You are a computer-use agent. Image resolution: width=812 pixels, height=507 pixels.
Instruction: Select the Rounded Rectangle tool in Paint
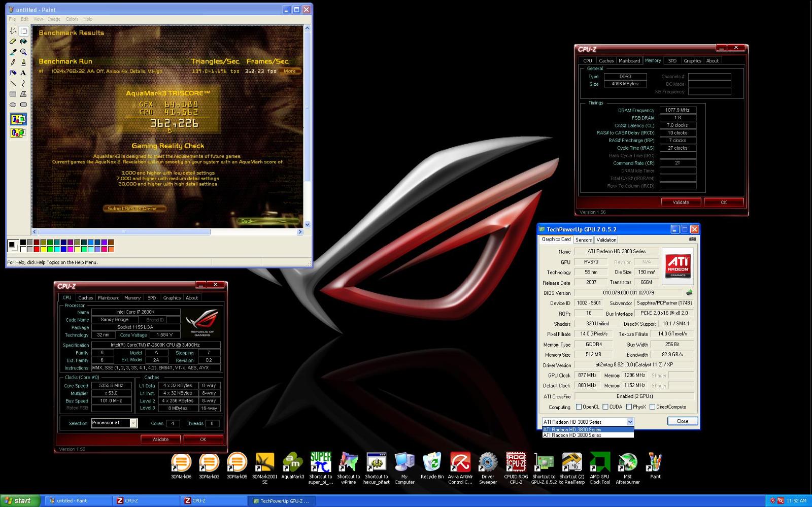23,105
